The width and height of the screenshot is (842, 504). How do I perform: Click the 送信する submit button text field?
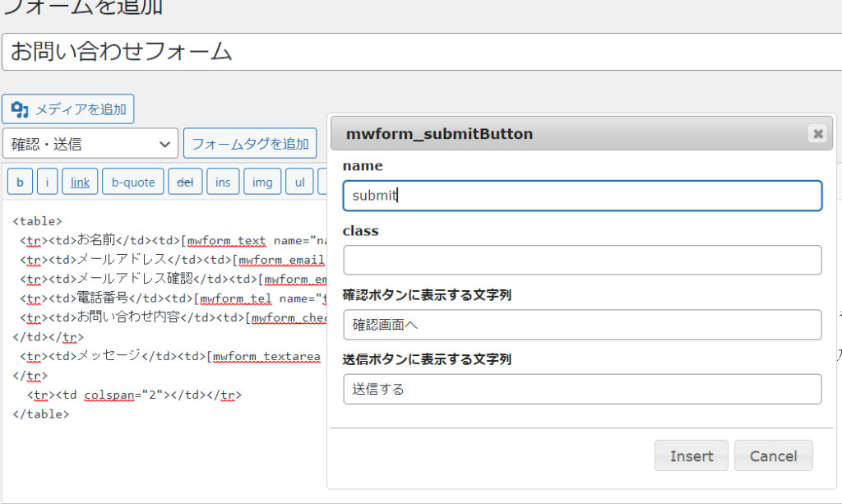click(583, 389)
